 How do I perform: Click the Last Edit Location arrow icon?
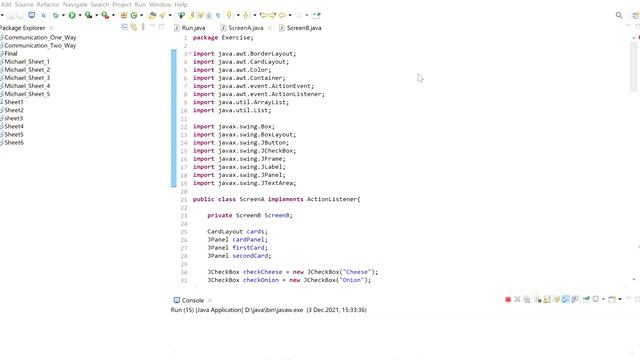pos(263,15)
